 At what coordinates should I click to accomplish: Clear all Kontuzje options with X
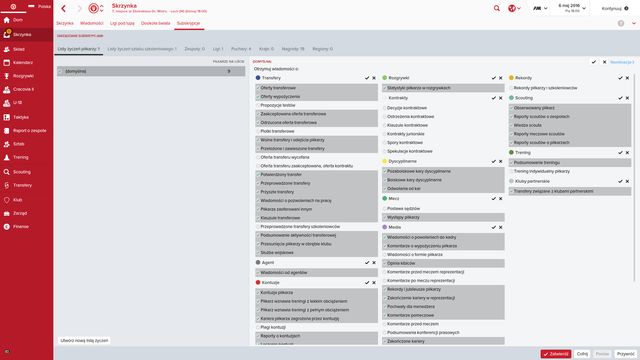point(374,282)
